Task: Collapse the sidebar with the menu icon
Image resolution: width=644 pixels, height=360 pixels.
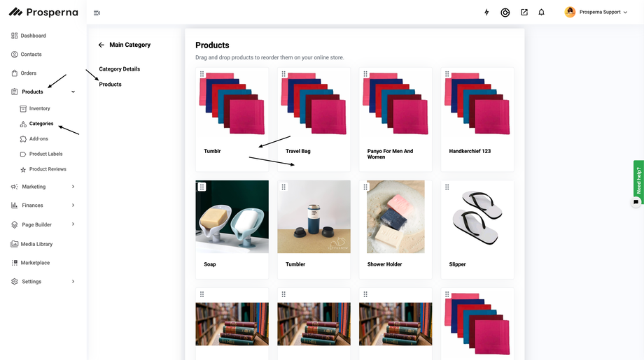Action: point(97,13)
